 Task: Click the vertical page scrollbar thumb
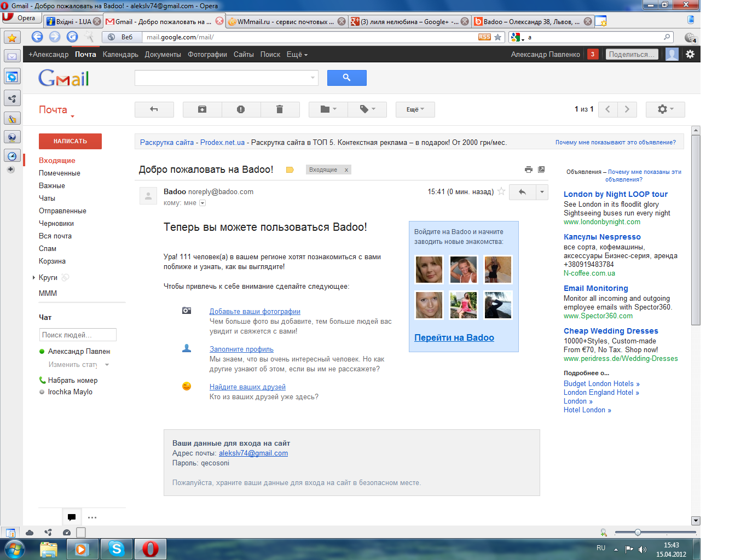[x=696, y=230]
